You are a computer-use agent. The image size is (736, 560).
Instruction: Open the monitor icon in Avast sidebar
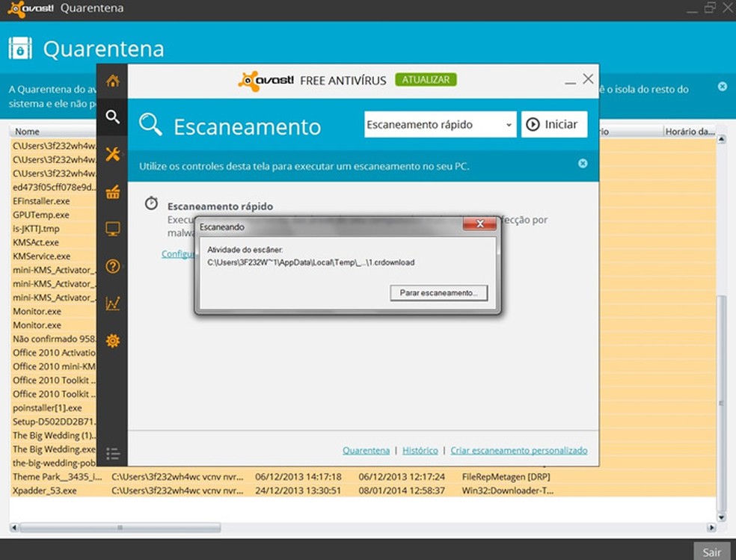(113, 229)
